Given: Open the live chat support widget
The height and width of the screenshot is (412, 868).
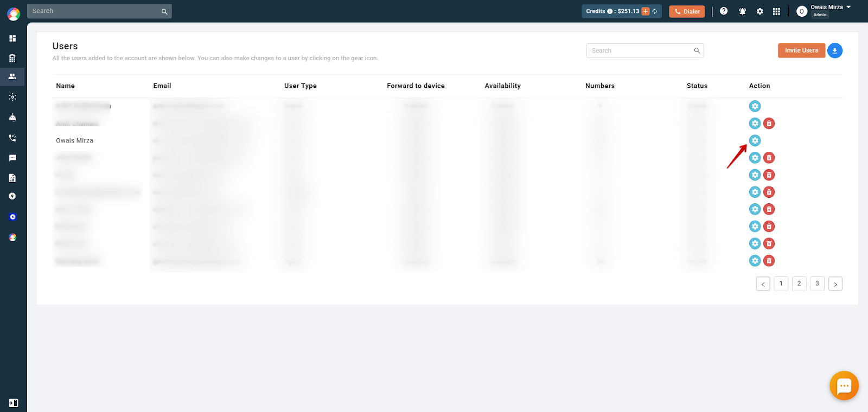Looking at the screenshot, I should tap(844, 385).
